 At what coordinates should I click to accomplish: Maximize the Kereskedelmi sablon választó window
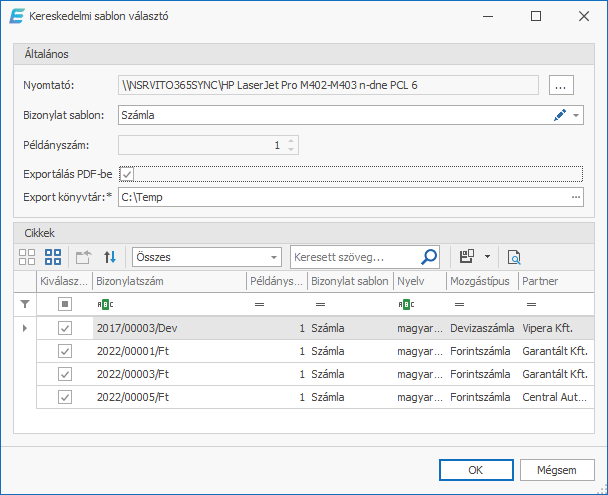(536, 16)
